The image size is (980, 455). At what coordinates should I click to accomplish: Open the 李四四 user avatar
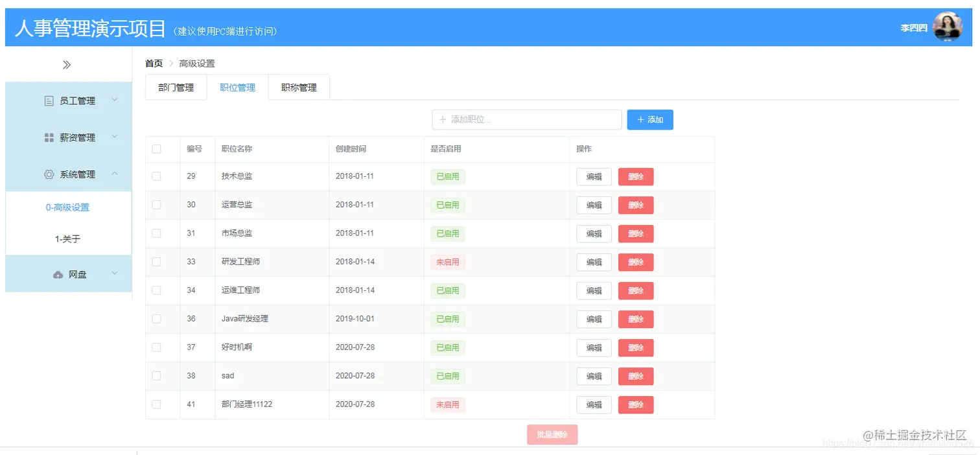point(947,27)
